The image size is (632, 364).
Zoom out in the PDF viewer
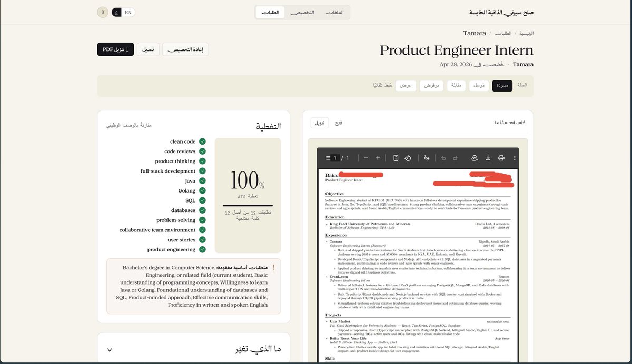pos(365,158)
